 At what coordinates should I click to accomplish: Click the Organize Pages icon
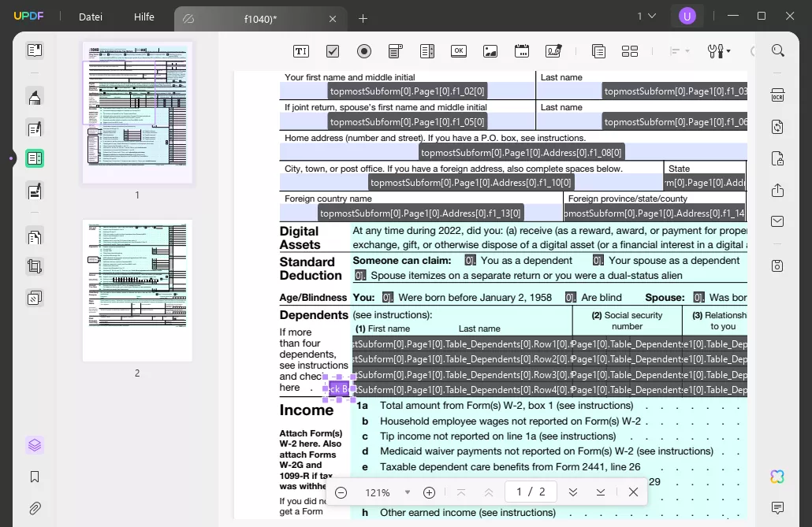coord(35,237)
